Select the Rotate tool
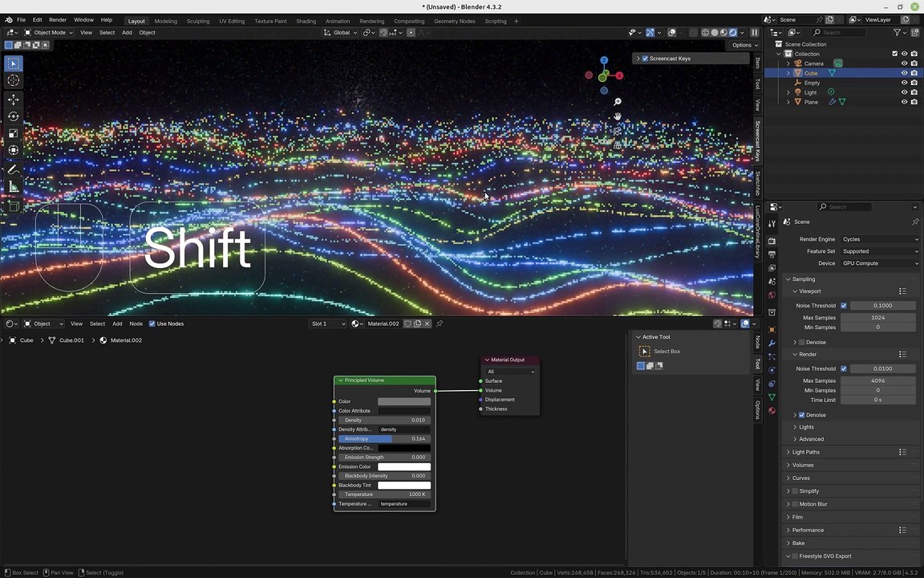 click(x=14, y=116)
